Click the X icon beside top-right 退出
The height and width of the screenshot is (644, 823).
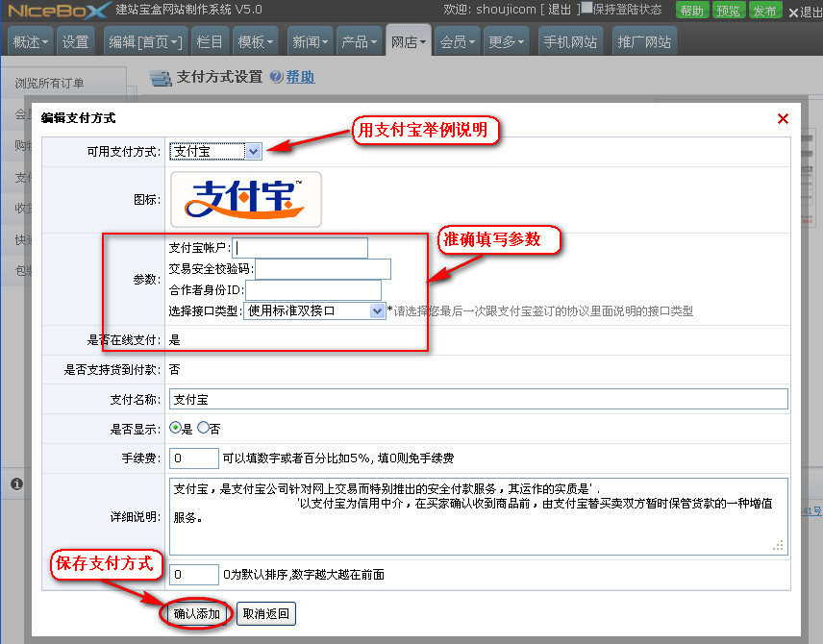(x=793, y=12)
